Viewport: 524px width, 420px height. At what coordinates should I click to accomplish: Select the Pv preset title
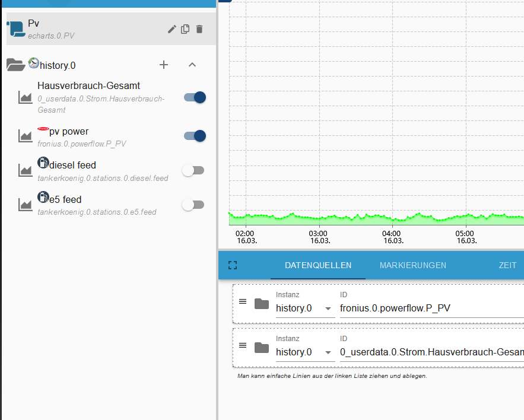coord(33,23)
